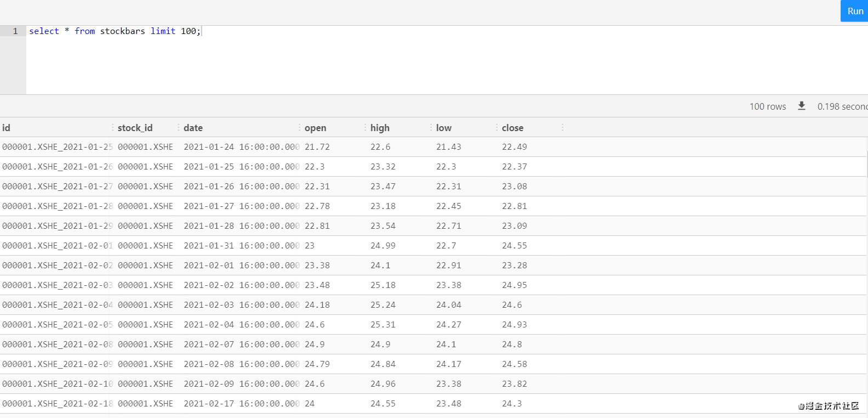This screenshot has height=418, width=868.
Task: Select line number 1 in the editor gutter
Action: (x=15, y=31)
